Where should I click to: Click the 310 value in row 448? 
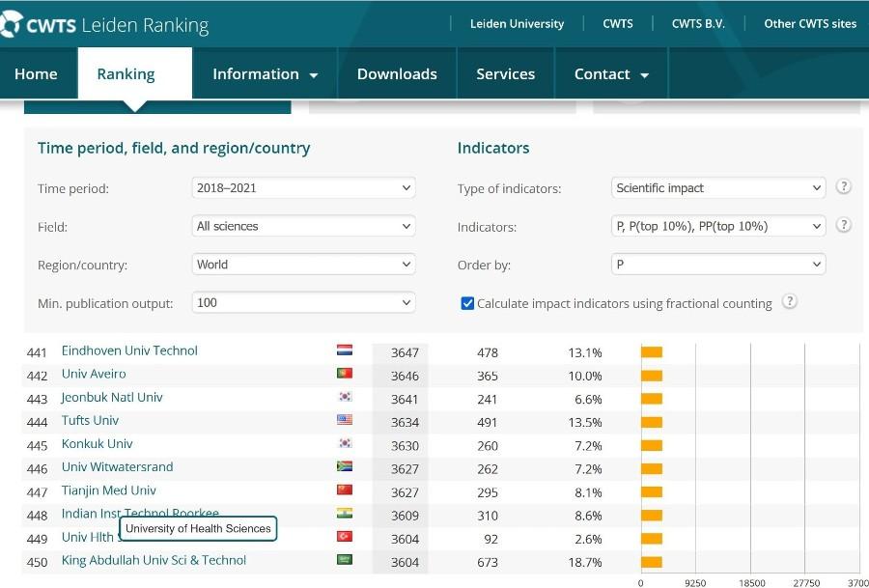(x=488, y=516)
